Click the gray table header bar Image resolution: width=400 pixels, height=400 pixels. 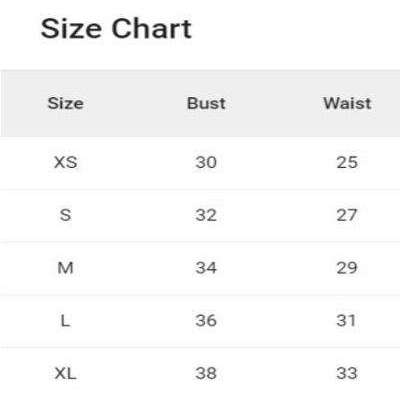(x=200, y=103)
